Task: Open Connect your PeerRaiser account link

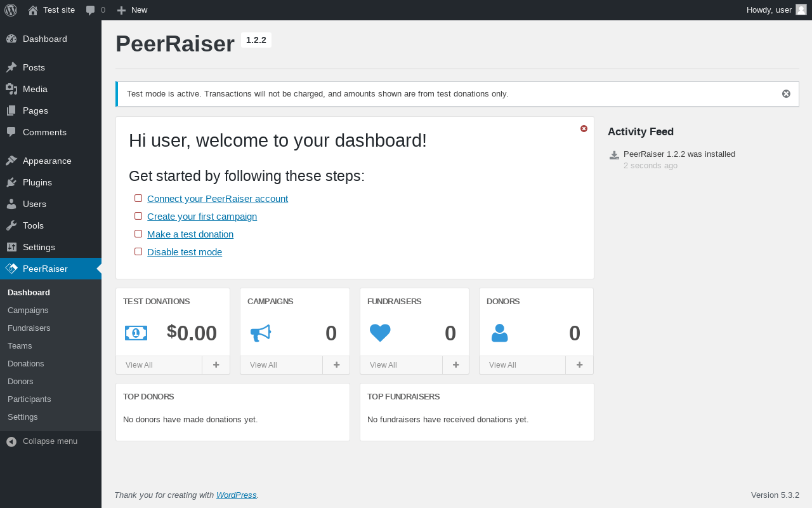Action: pos(218,199)
